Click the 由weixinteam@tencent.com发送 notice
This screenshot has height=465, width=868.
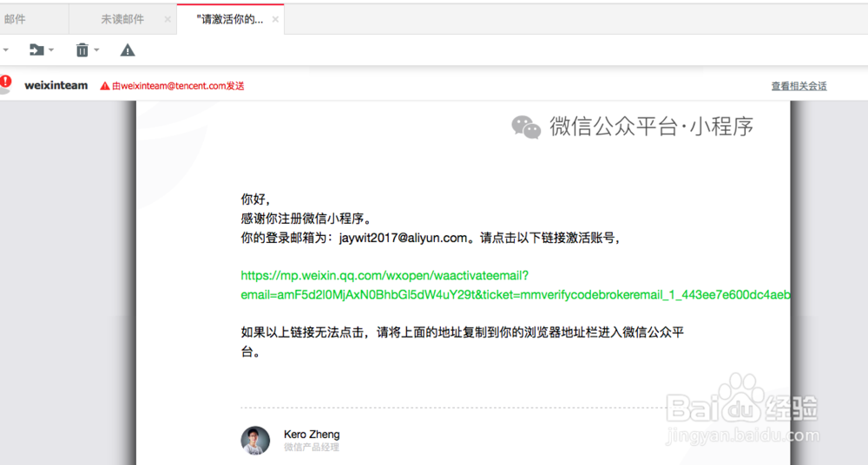[178, 86]
